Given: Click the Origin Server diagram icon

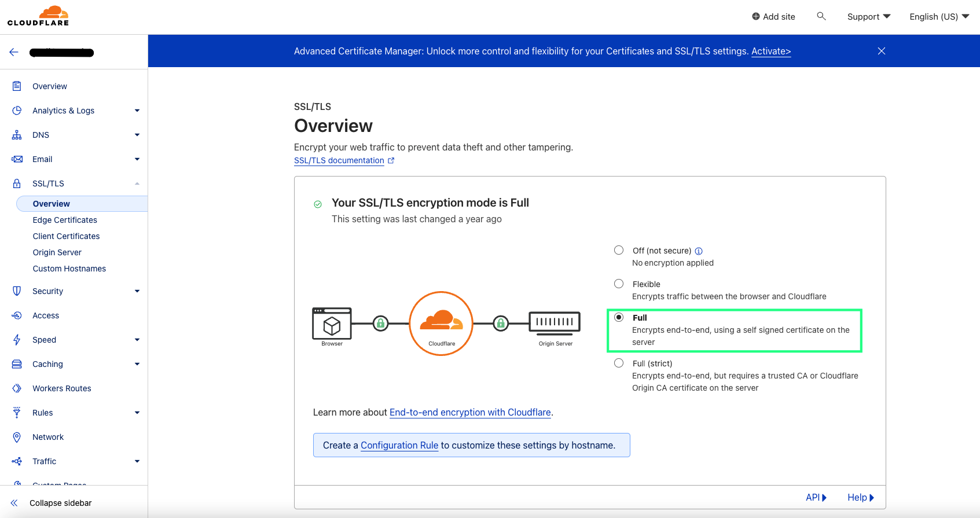Looking at the screenshot, I should click(555, 324).
